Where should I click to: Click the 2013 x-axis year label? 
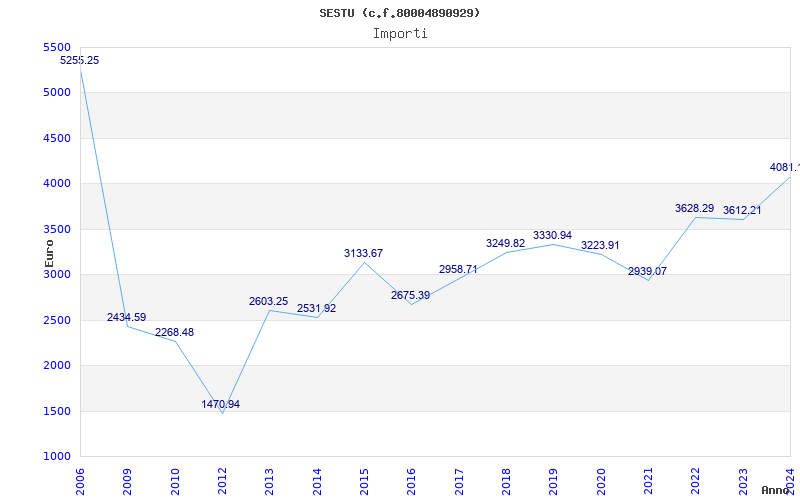click(x=269, y=482)
